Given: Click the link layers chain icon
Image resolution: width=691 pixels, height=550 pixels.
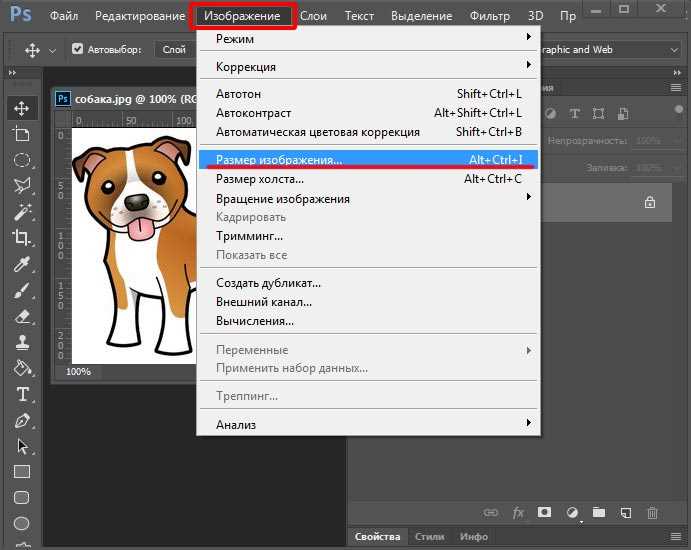Looking at the screenshot, I should click(490, 513).
